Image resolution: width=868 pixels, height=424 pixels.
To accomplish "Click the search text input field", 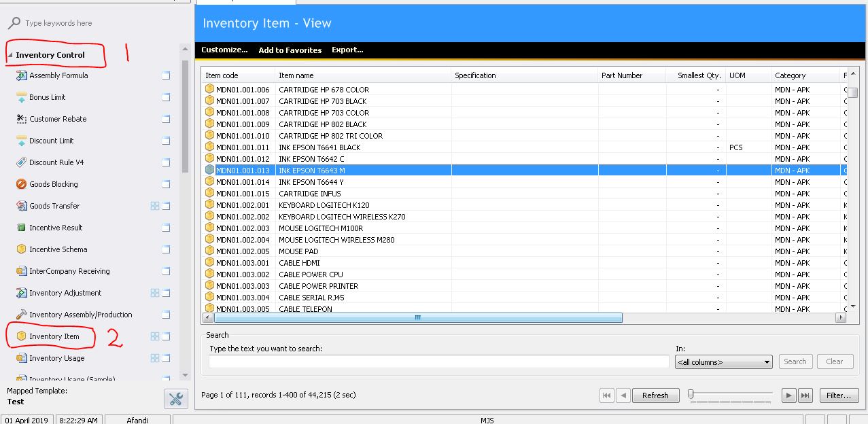I will (438, 362).
